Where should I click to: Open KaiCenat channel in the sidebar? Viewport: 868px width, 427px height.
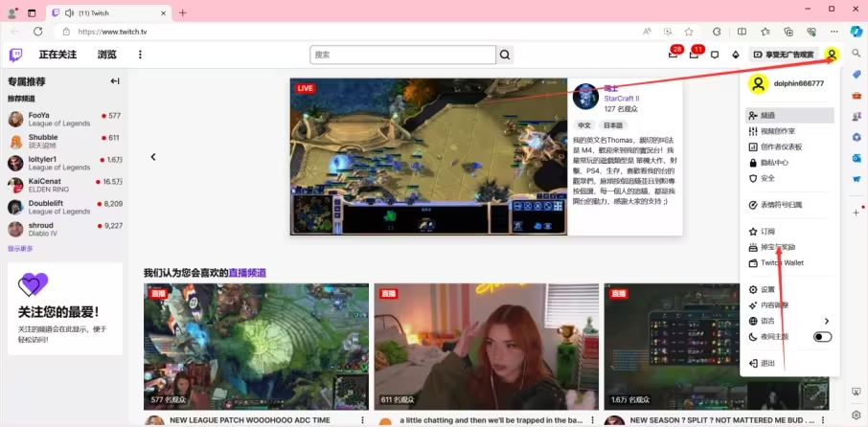tap(65, 186)
